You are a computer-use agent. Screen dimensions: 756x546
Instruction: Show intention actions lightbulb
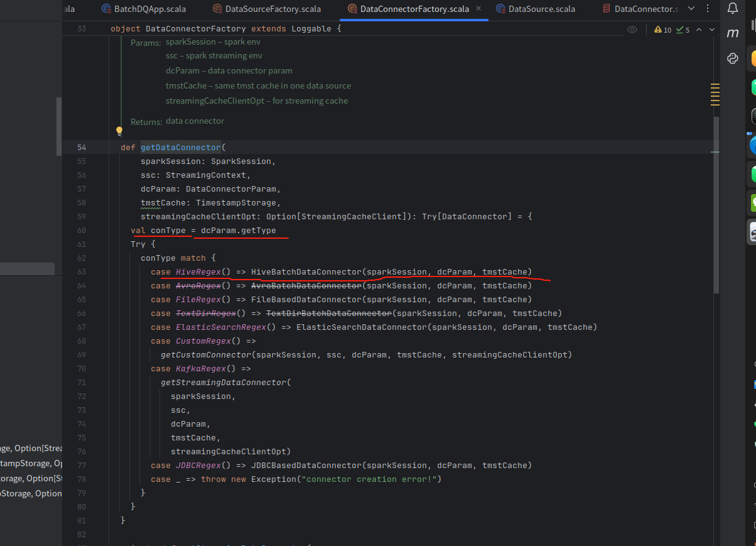point(119,131)
